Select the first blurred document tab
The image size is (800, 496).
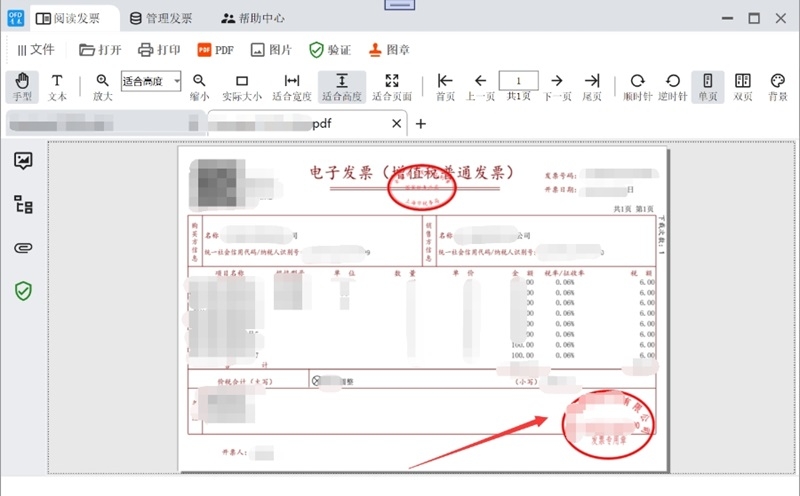pos(105,123)
